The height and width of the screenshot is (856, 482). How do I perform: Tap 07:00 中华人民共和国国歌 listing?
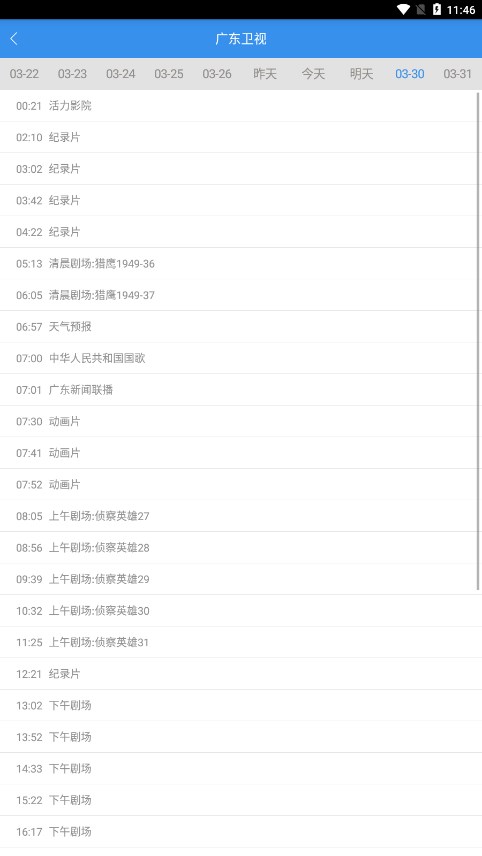[x=241, y=358]
